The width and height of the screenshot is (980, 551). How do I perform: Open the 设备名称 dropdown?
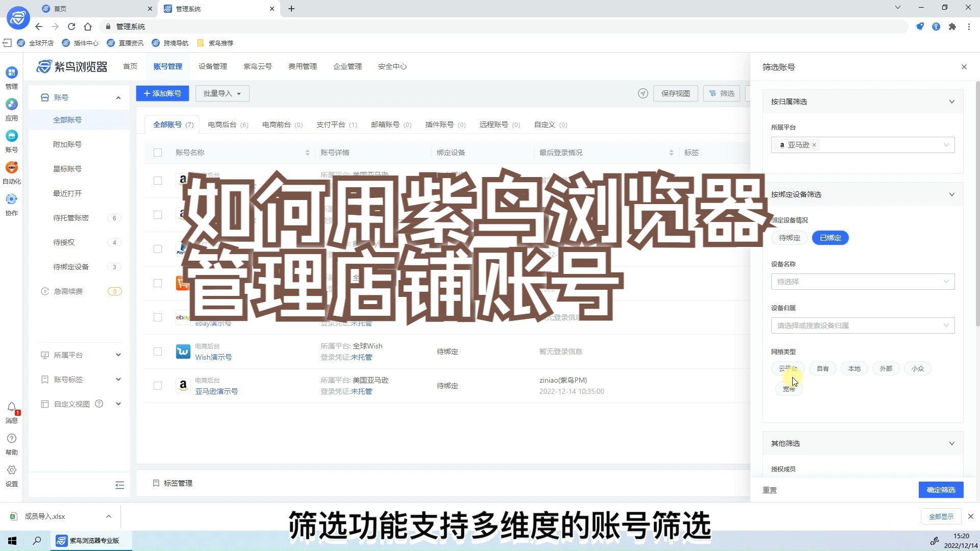pyautogui.click(x=863, y=282)
